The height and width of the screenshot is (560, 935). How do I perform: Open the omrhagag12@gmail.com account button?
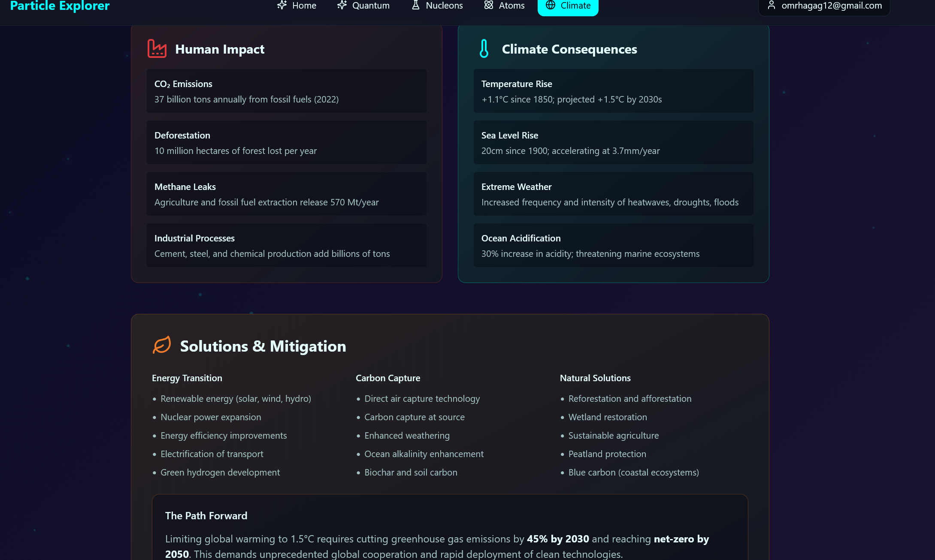click(824, 6)
